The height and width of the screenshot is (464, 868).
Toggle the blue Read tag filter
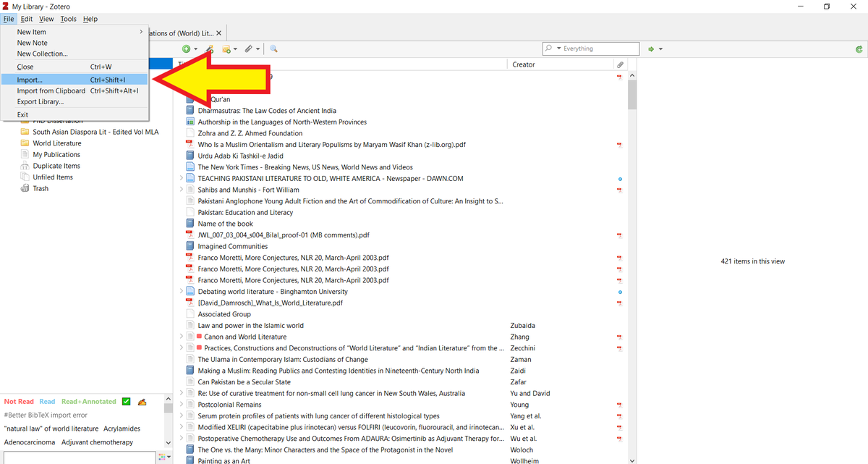point(47,401)
